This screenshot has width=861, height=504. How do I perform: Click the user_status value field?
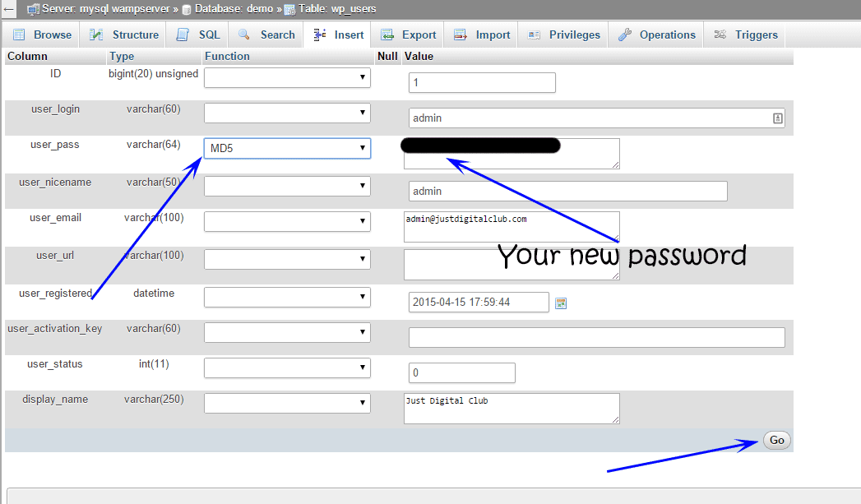pos(462,372)
